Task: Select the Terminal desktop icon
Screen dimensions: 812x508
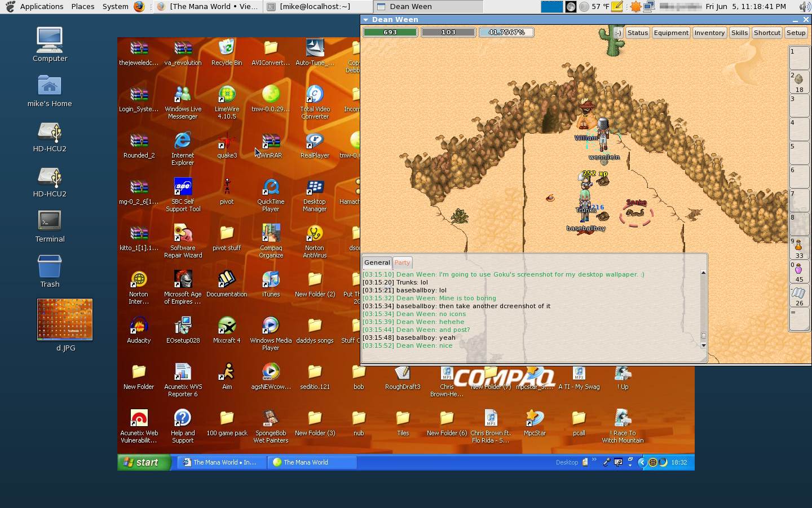Action: point(50,226)
